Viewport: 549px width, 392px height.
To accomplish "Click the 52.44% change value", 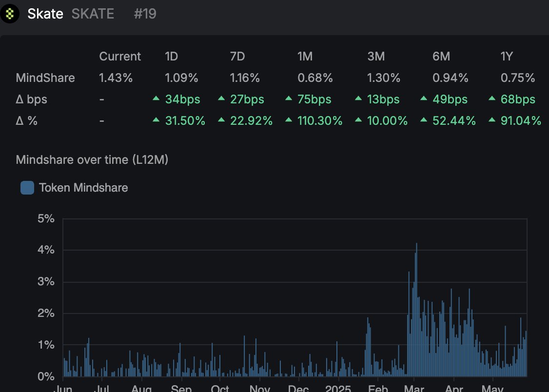I will (454, 121).
